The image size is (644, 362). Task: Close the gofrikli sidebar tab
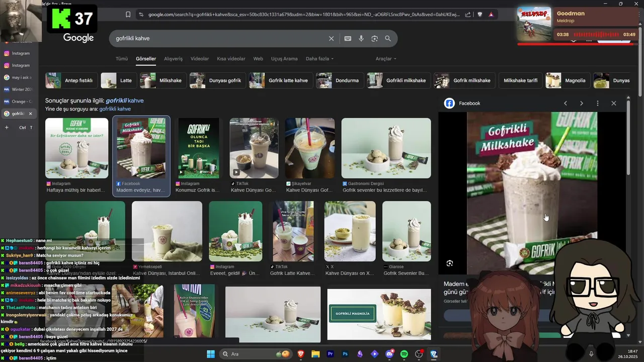(30, 114)
